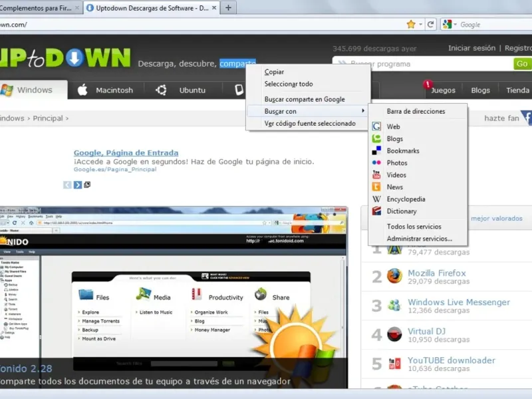Click the Delicious Bookmarks icon
Screen dimensions: 532x399
376,151
